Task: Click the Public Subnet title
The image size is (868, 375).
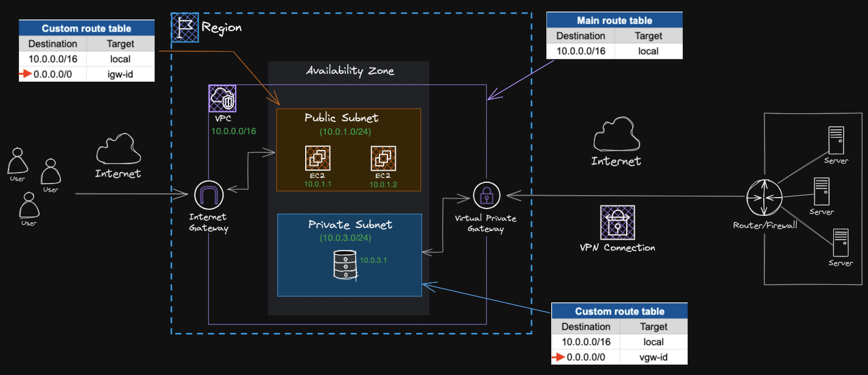Action: tap(342, 118)
